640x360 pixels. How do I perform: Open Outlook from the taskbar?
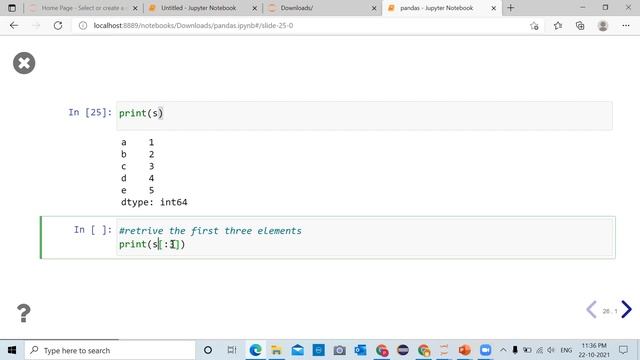[360, 350]
